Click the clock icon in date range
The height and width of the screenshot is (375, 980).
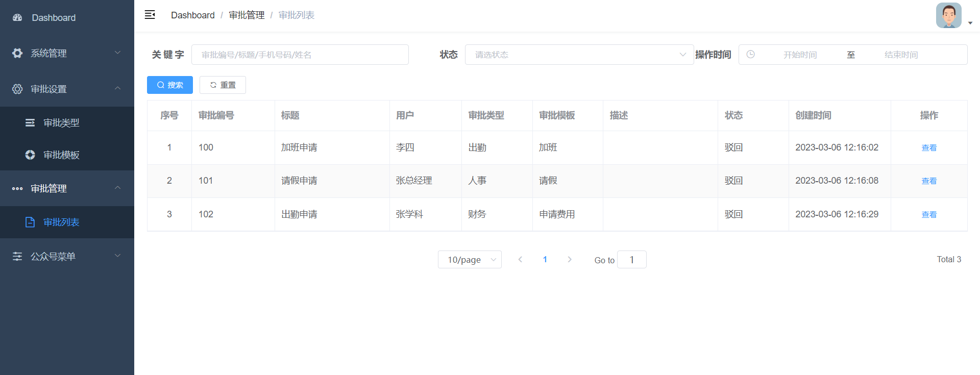pyautogui.click(x=750, y=55)
